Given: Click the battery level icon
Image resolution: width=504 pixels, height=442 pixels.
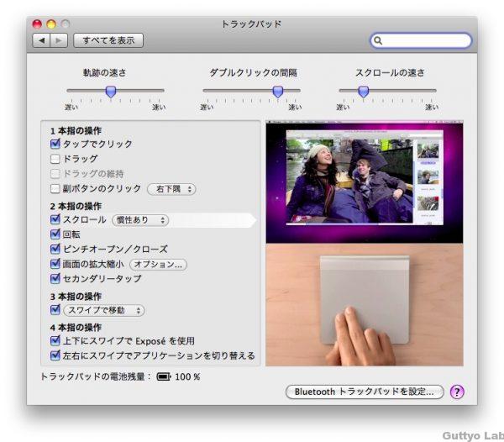Looking at the screenshot, I should [x=163, y=376].
